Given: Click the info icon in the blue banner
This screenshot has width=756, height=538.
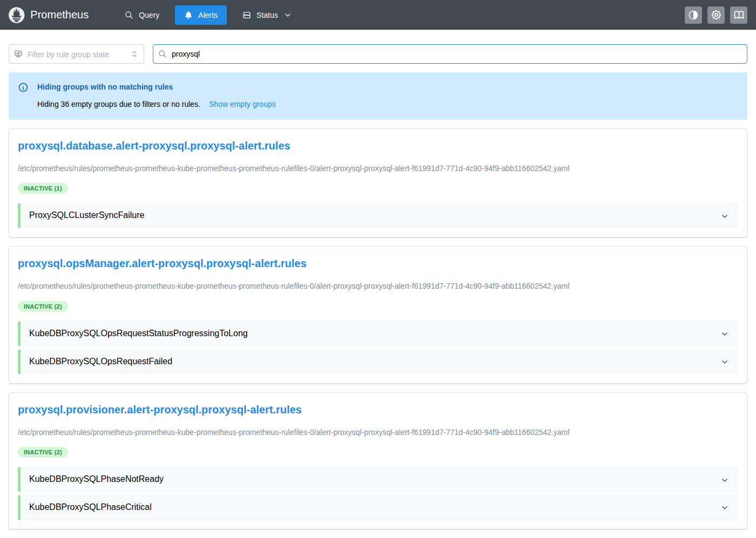Looking at the screenshot, I should [x=23, y=87].
